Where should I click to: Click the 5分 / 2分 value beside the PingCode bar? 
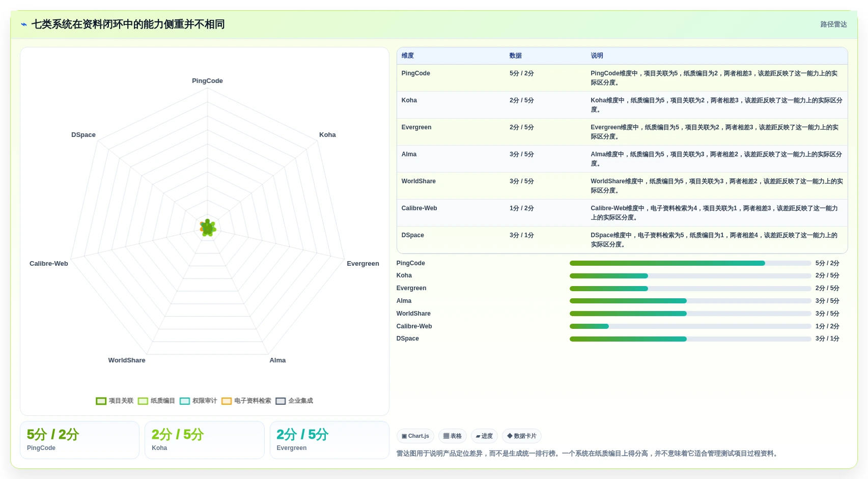(827, 263)
